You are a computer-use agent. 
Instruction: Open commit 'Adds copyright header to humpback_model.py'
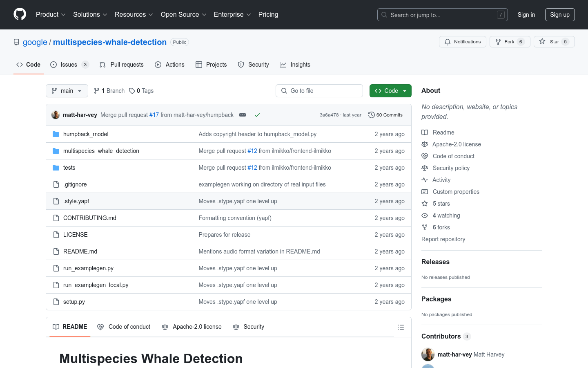258,134
